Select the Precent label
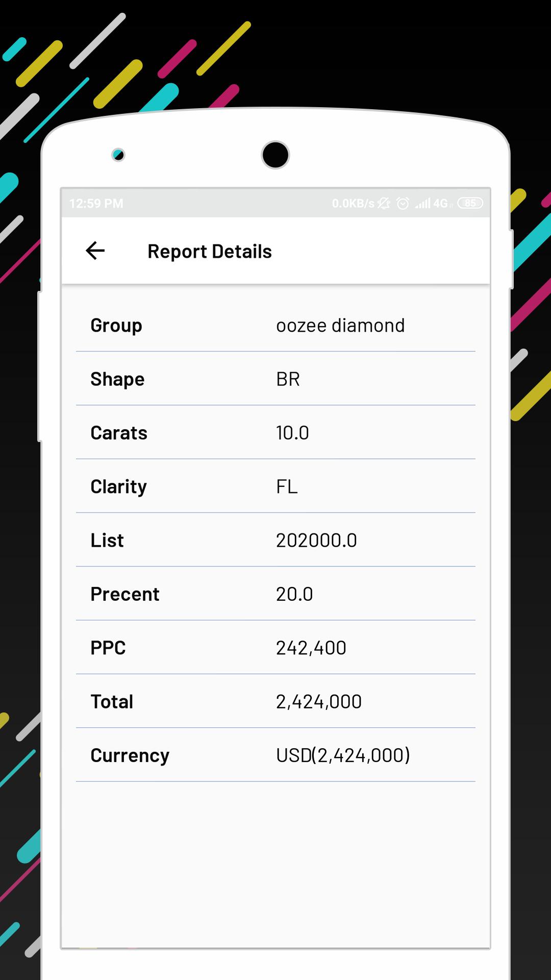The image size is (551, 980). tap(125, 594)
